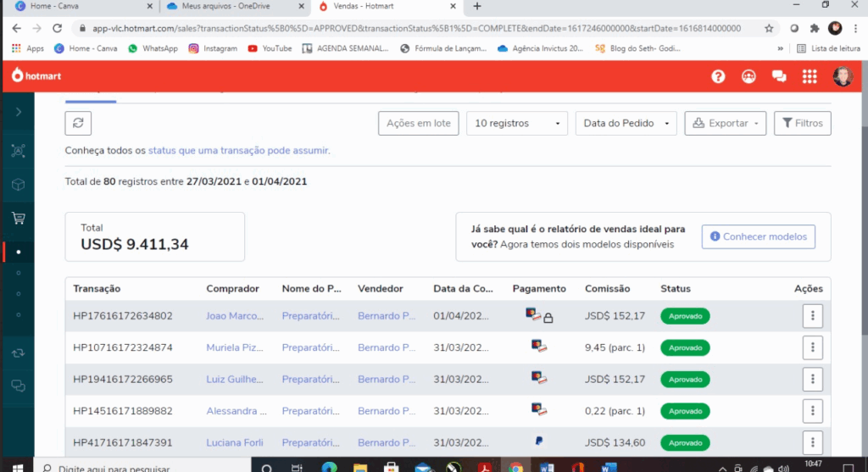868x472 pixels.
Task: Expand the left sidebar with the chevron
Action: (19, 113)
